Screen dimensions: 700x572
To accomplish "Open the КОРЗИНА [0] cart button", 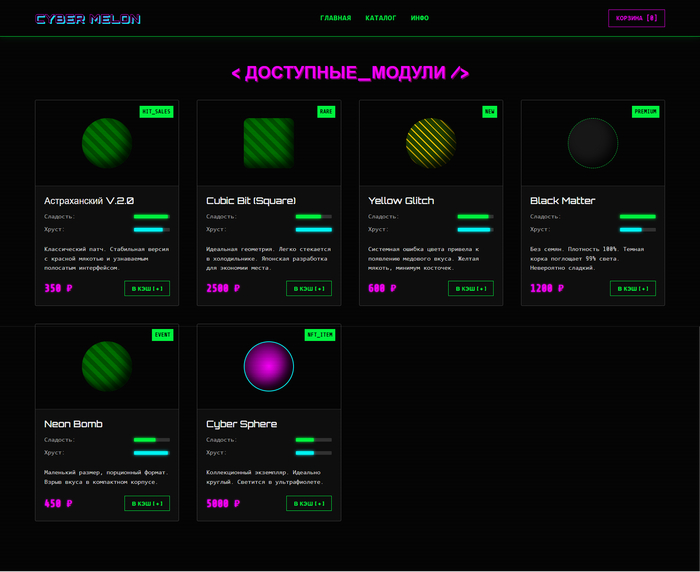I will 636,18.
